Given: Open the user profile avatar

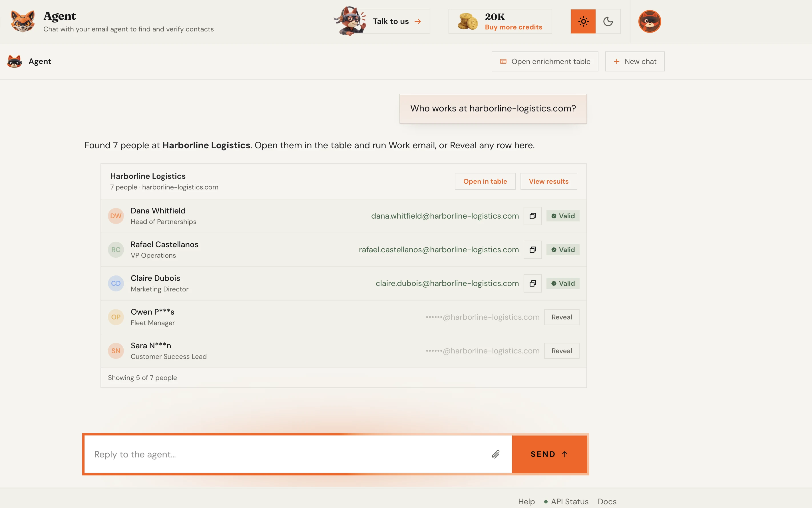Looking at the screenshot, I should click(x=650, y=21).
